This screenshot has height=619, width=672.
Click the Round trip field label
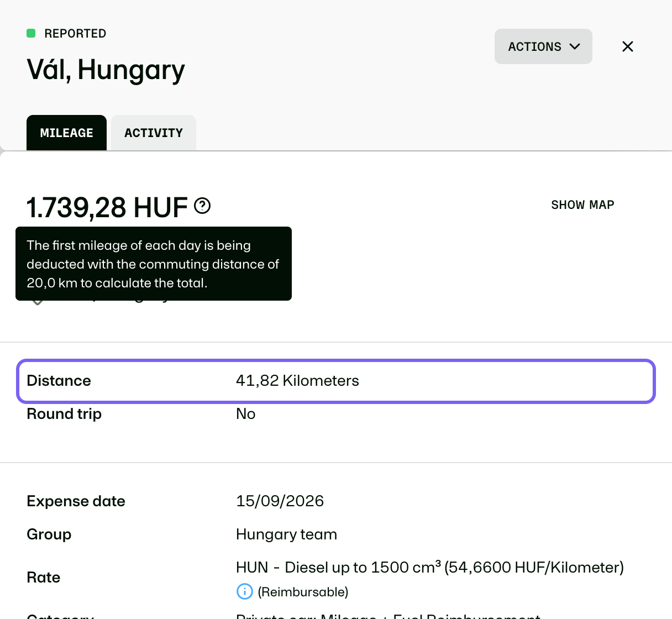click(64, 414)
